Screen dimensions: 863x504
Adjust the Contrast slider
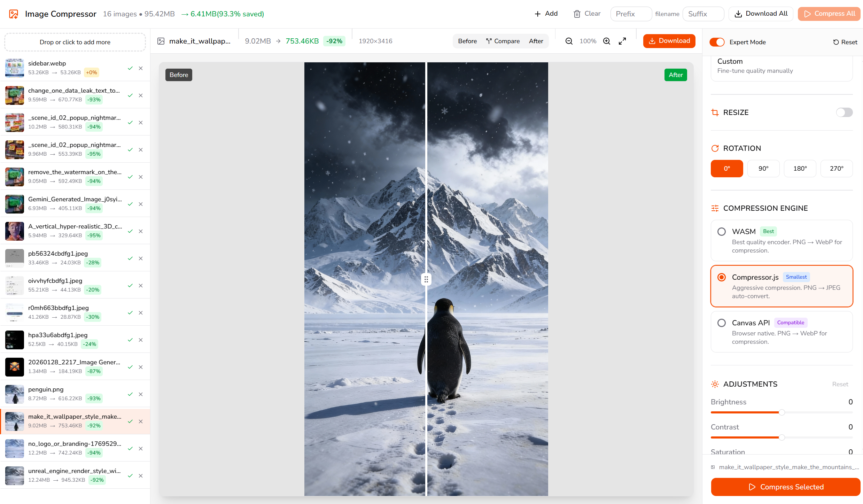click(782, 437)
